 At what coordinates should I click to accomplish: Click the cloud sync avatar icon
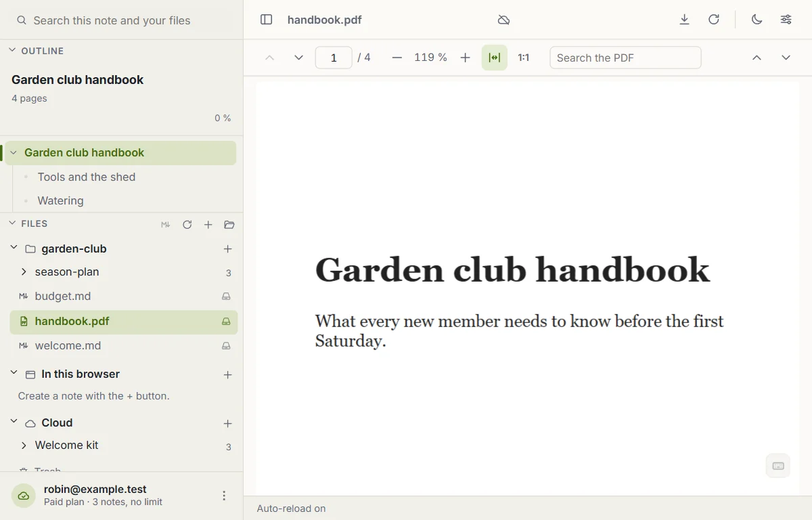point(24,496)
